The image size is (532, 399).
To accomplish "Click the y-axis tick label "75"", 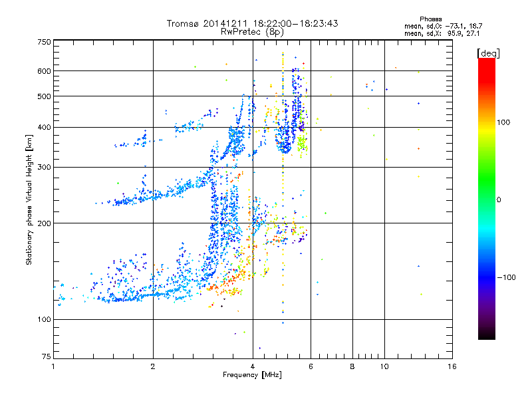I will coord(47,356).
